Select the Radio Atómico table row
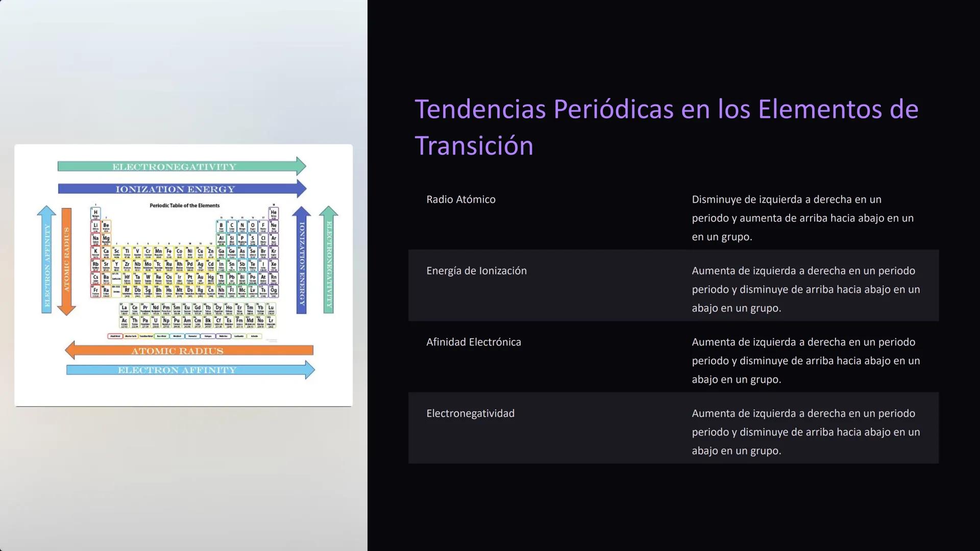 [x=461, y=199]
